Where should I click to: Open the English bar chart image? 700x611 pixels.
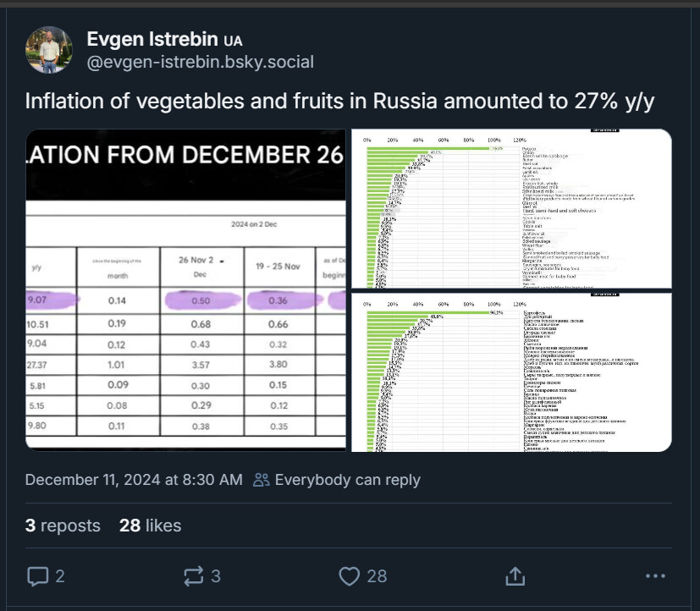(x=511, y=208)
